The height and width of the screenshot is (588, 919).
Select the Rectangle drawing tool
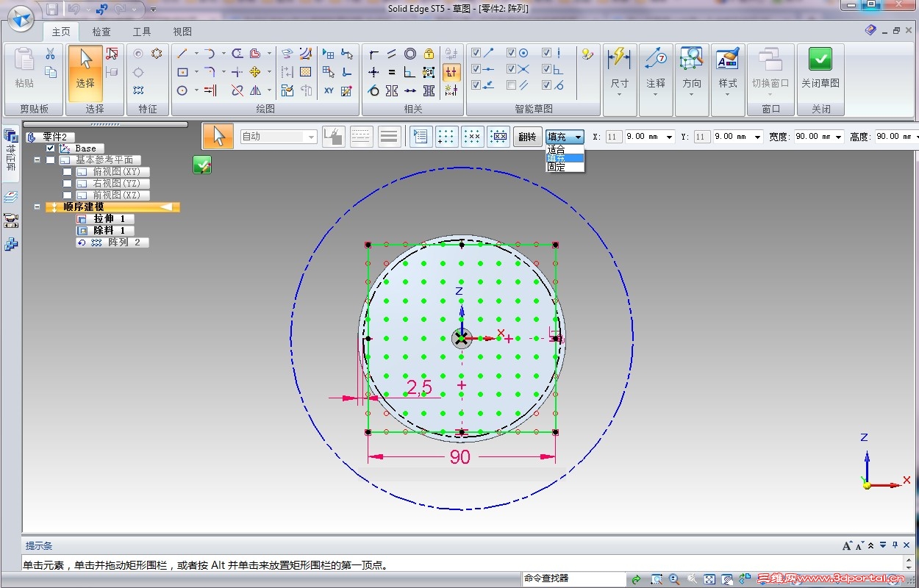(x=182, y=72)
